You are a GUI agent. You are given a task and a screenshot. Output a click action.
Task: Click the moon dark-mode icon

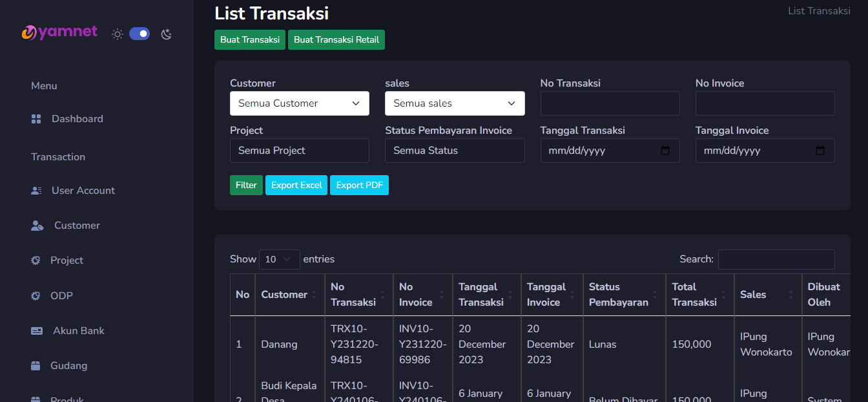coord(167,34)
